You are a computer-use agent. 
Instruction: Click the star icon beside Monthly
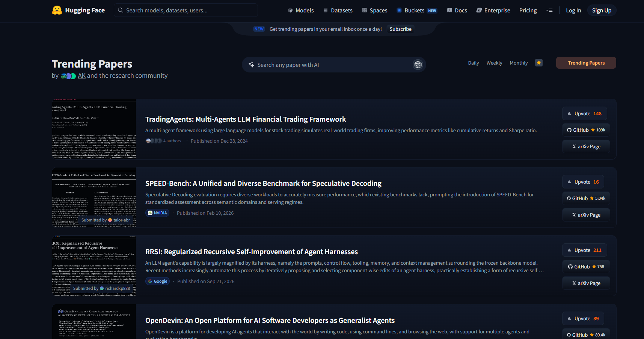(x=539, y=63)
